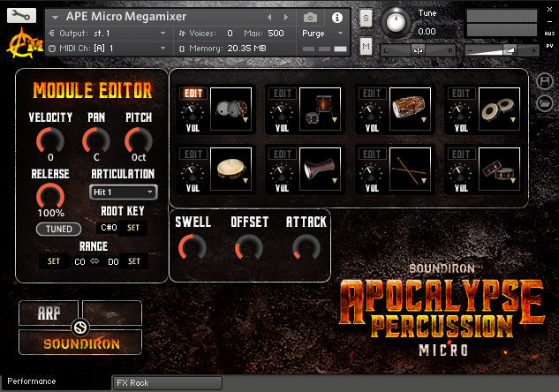Select the drumsticks instrument slot
Viewport: 559px width, 392px height.
408,166
